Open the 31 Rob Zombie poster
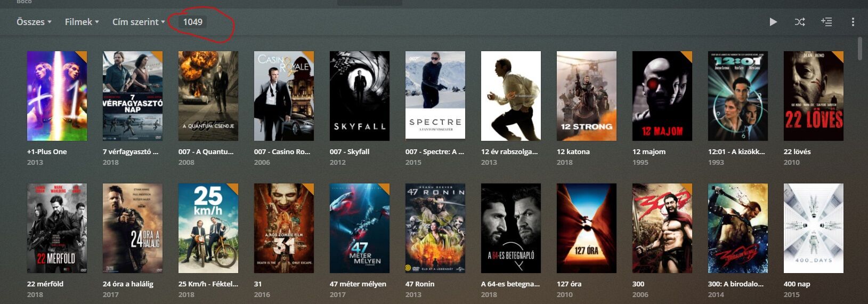This screenshot has height=304, width=868. point(284,228)
